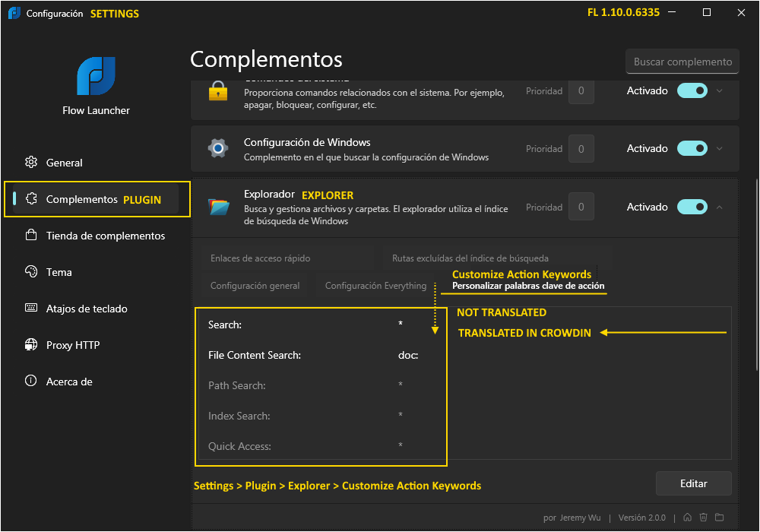
Task: Switch to the Configuración Everything tab
Action: pyautogui.click(x=375, y=285)
